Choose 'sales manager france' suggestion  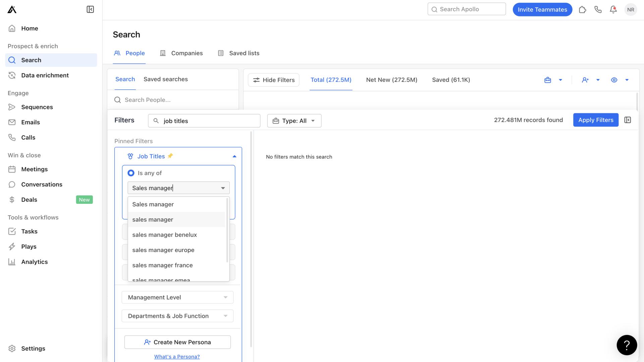176,265
